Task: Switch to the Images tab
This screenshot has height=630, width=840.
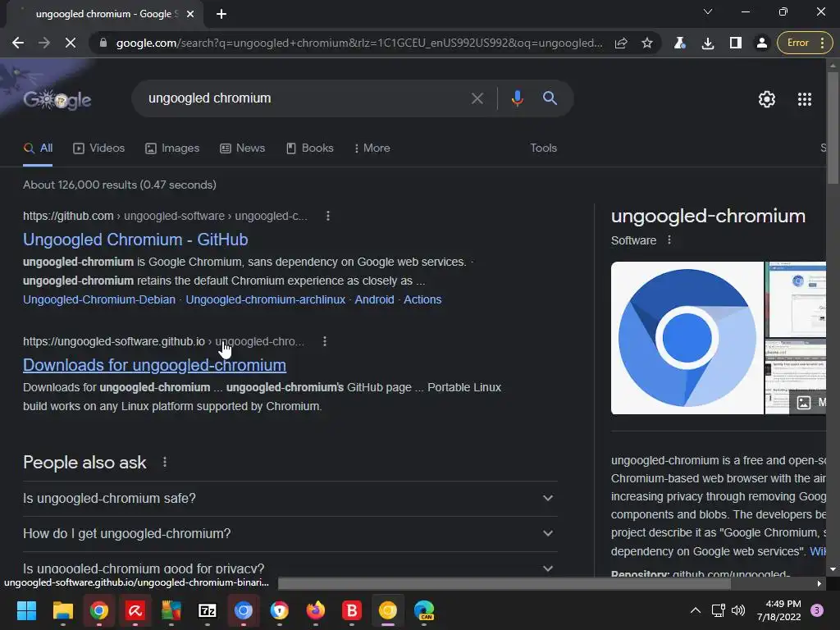Action: 172,148
